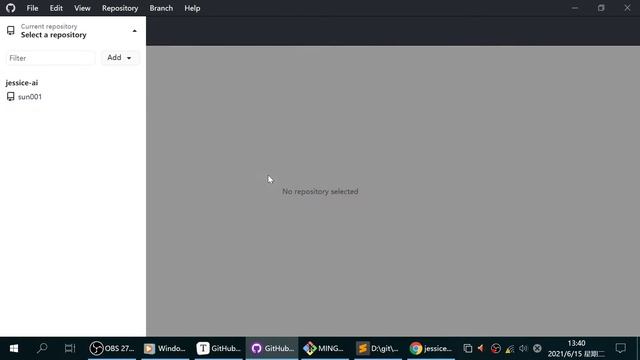
Task: Switch to the Windo... taskbar app
Action: 165,349
